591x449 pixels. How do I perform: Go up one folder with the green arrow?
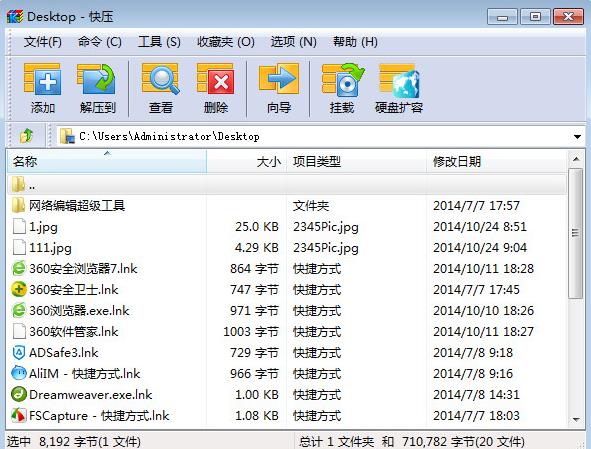click(x=26, y=136)
